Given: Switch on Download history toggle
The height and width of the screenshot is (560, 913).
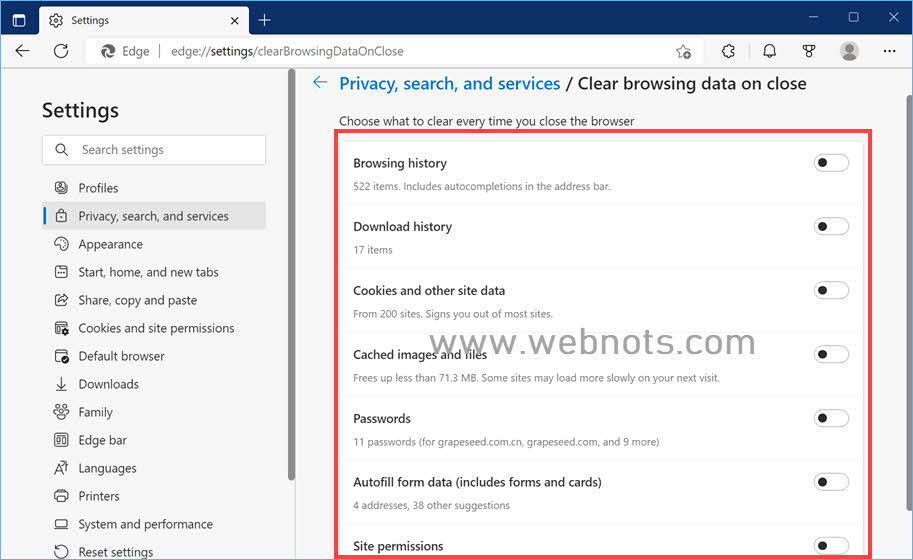Looking at the screenshot, I should (x=830, y=227).
